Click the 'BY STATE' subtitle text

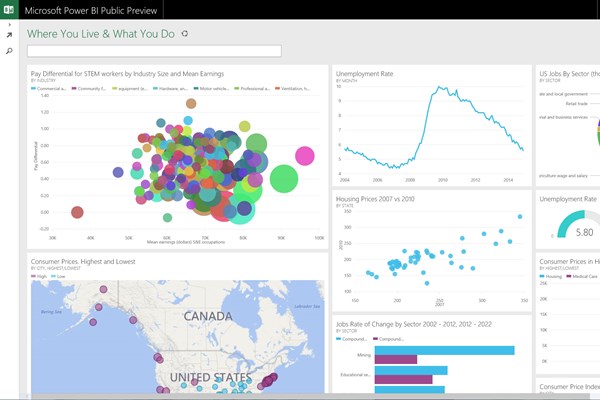(x=345, y=206)
